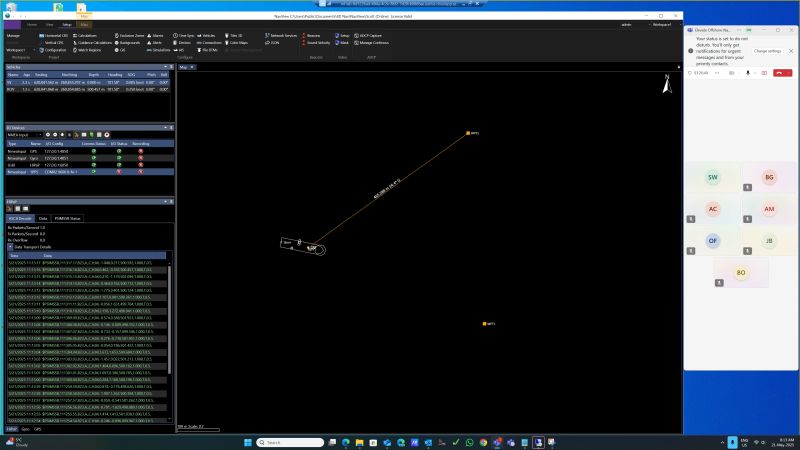Open Network Services from the ribbon
This screenshot has height=450, width=800.
[283, 35]
